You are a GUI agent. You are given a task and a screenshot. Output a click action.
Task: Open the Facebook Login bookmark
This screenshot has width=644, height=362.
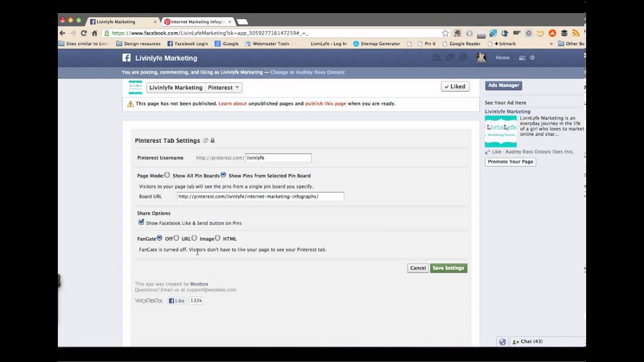coord(188,44)
